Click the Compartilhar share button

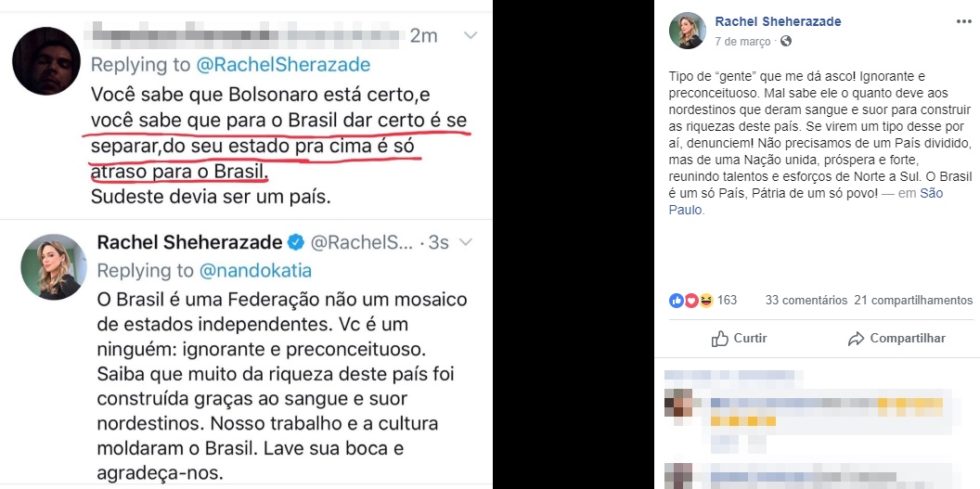(896, 339)
